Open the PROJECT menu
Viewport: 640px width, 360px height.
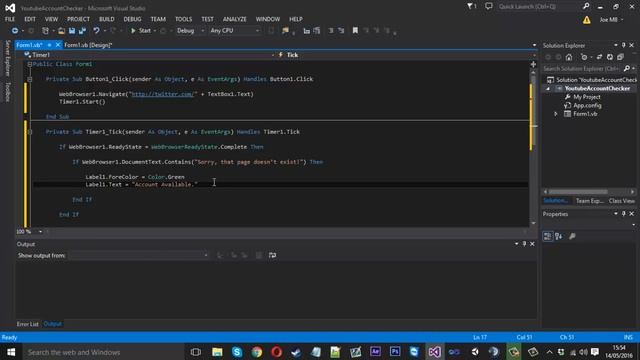point(78,19)
